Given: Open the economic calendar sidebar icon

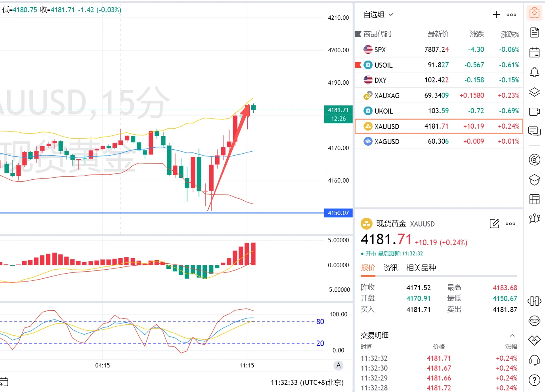Looking at the screenshot, I should pos(534,52).
